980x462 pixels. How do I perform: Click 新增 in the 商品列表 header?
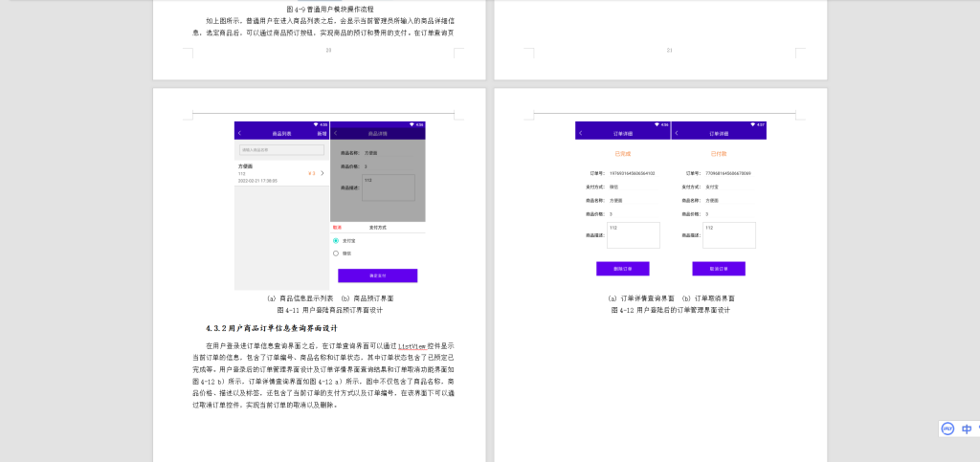click(322, 134)
